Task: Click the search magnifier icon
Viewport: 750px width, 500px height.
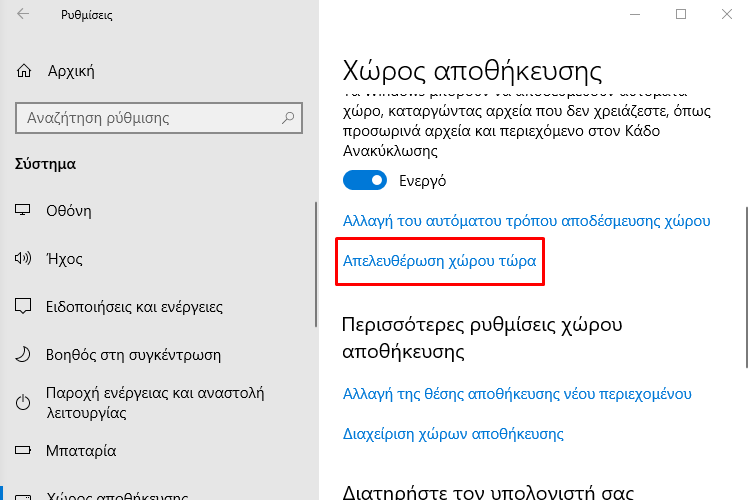Action: [288, 118]
